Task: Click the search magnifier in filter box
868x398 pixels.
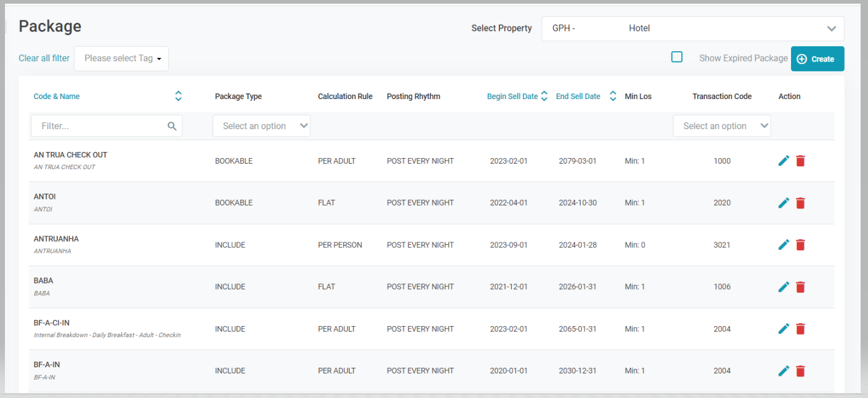Action: pyautogui.click(x=172, y=126)
